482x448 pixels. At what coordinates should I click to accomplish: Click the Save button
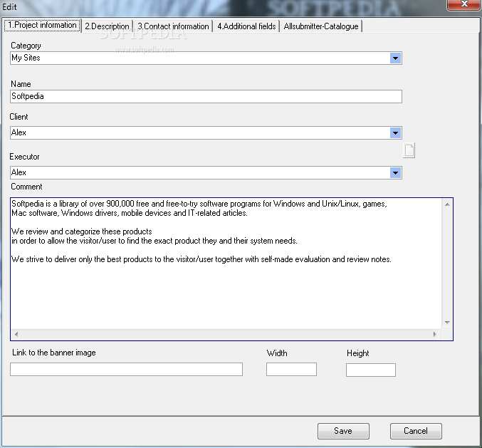click(343, 431)
